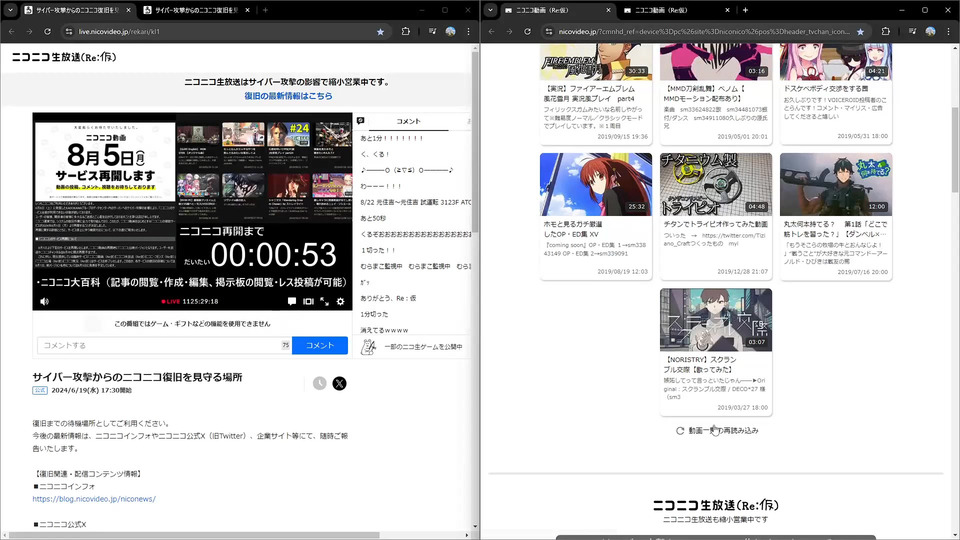The height and width of the screenshot is (540, 960).
Task: View site info icon in left address bar
Action: tap(69, 31)
